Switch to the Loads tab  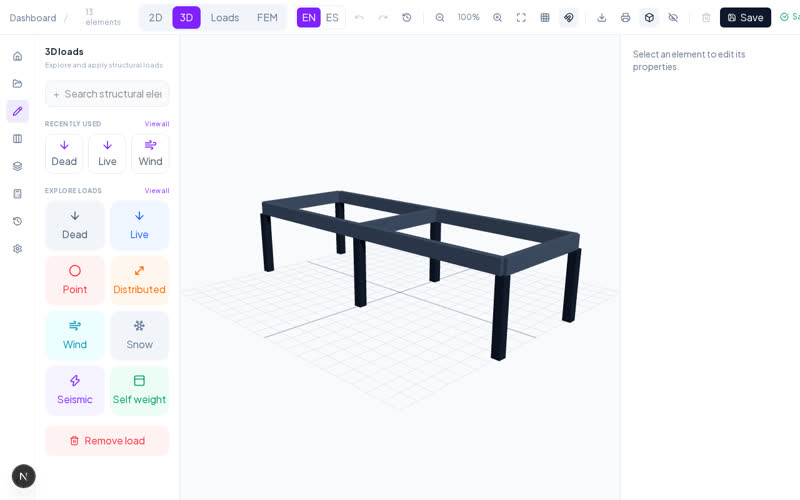[x=225, y=17]
